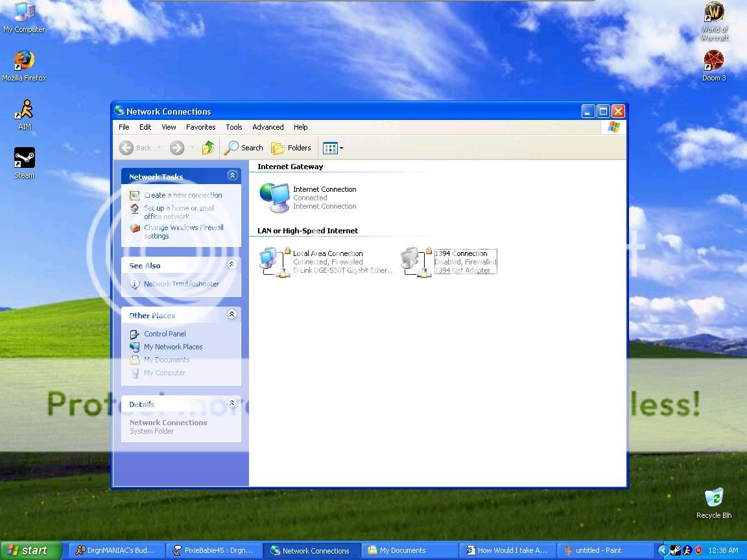Expand hidden system tray icons arrow
The height and width of the screenshot is (560, 747).
coord(663,550)
